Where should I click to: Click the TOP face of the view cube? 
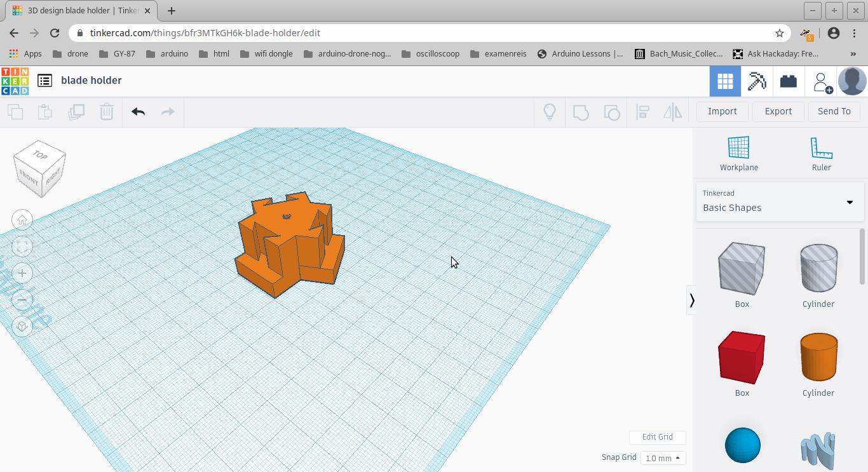click(40, 155)
